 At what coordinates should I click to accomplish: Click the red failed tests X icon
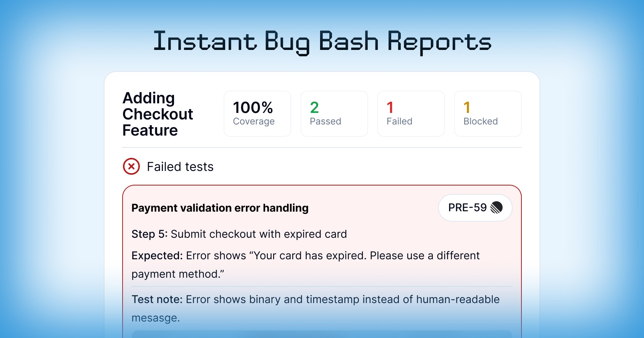[x=131, y=166]
